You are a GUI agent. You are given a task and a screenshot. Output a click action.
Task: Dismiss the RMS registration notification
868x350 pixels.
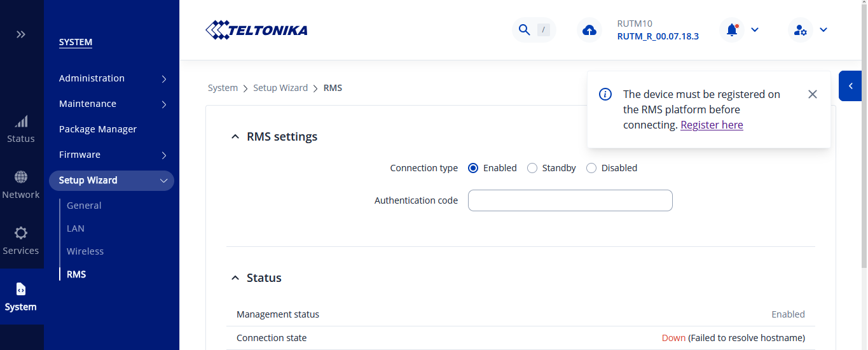[812, 94]
